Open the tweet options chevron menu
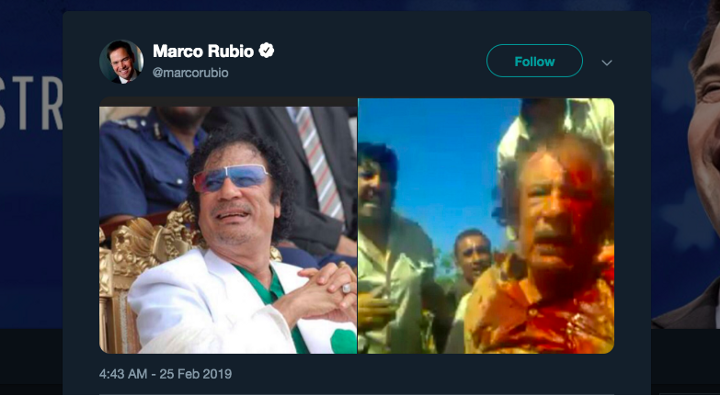The image size is (720, 395). pos(607,62)
